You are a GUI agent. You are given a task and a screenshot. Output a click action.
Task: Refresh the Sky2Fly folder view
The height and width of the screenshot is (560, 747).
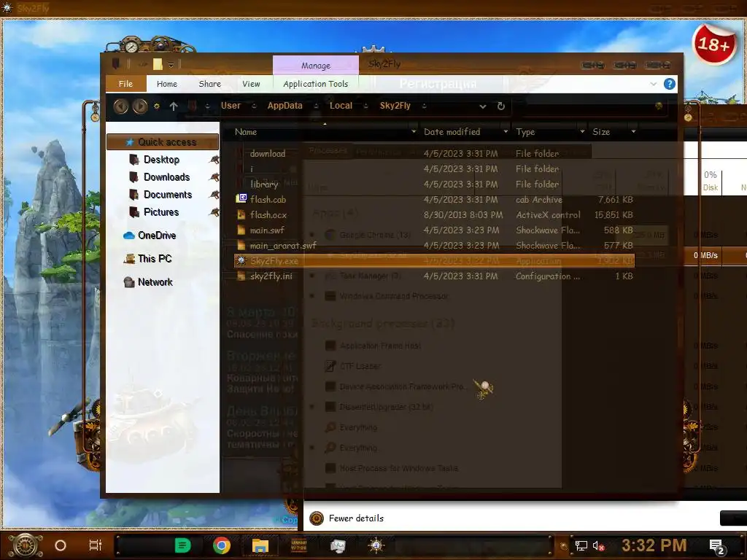500,106
